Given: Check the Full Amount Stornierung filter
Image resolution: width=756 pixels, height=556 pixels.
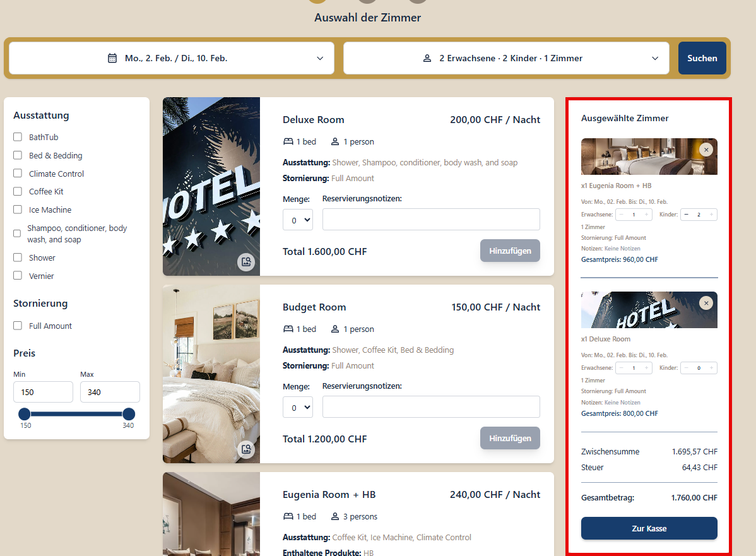Looking at the screenshot, I should pyautogui.click(x=18, y=326).
